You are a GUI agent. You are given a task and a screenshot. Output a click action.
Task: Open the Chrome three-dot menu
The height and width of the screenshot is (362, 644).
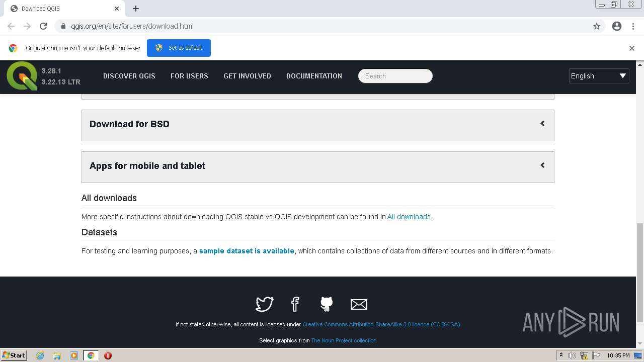point(633,26)
